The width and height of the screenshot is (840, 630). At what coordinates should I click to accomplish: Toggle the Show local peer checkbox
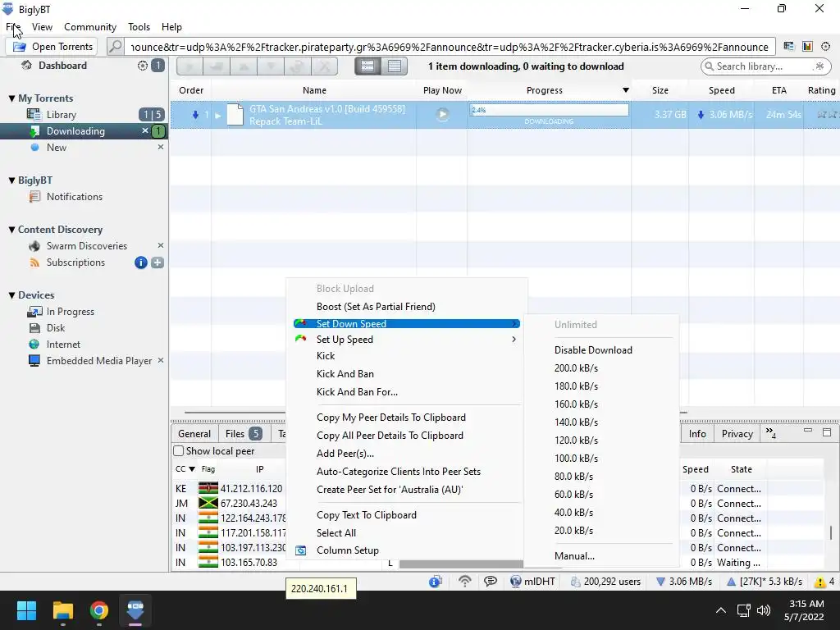coord(178,451)
